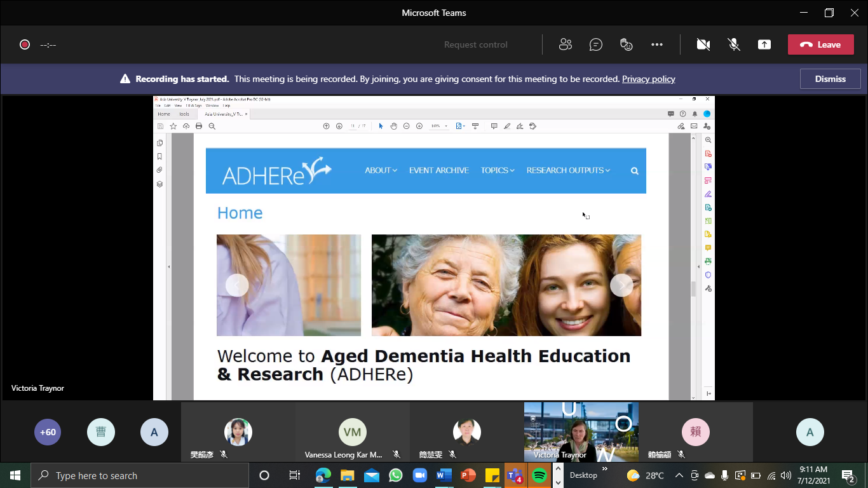Open the Privacy policy link
The width and height of the screenshot is (868, 488).
click(648, 79)
